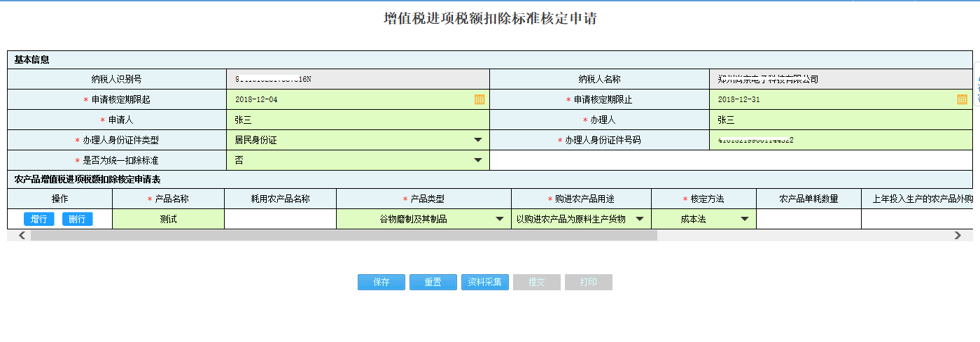Open 资料采集 data collection
Viewport: 980px width, 342px height.
(x=484, y=283)
